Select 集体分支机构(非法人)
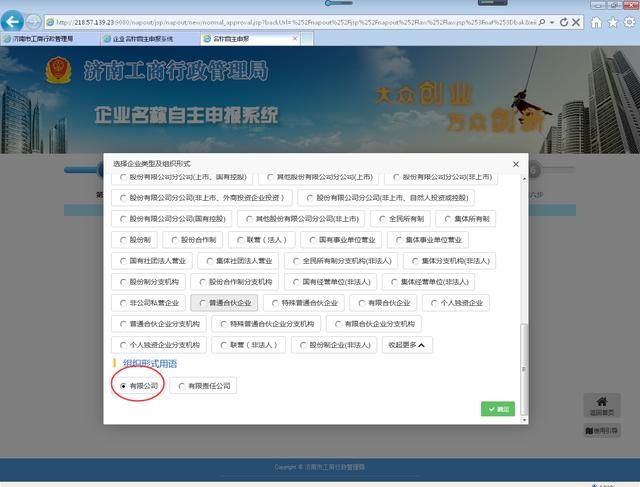Screen dimensions: 640x487 (449, 261)
